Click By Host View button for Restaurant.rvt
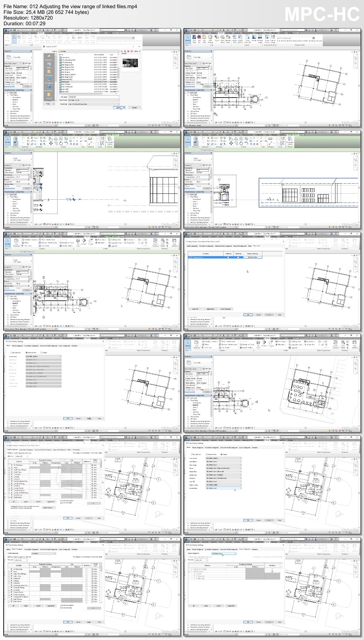The width and height of the screenshot is (364, 640). pos(253,257)
